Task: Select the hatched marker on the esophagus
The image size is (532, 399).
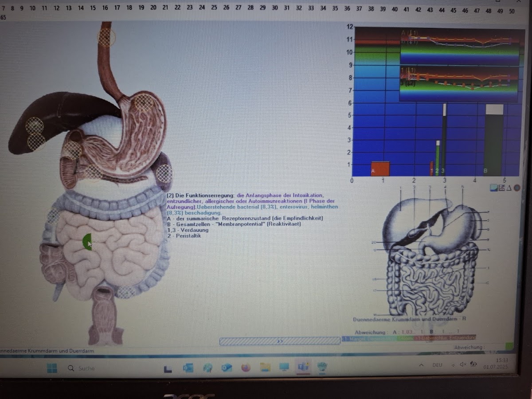Action: pyautogui.click(x=106, y=37)
